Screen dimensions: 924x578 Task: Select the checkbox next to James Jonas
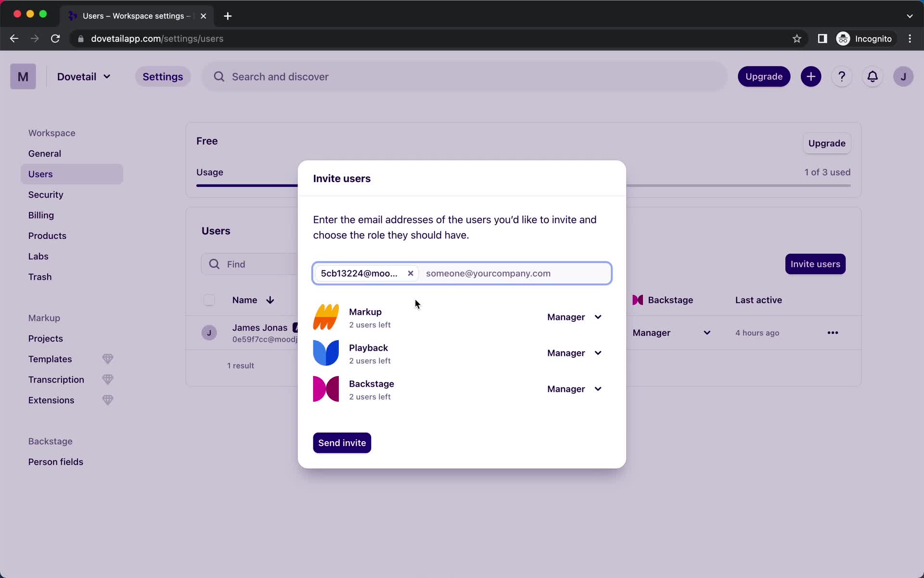209,332
